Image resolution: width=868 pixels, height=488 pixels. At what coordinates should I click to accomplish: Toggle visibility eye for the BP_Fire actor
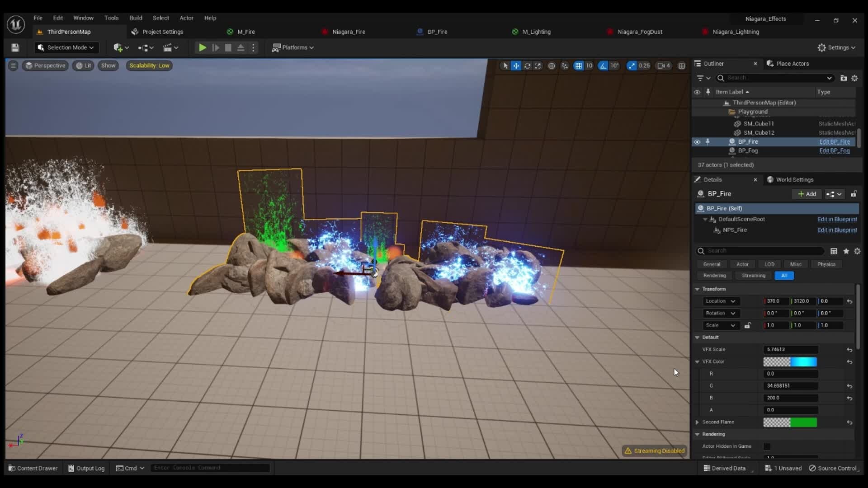697,142
